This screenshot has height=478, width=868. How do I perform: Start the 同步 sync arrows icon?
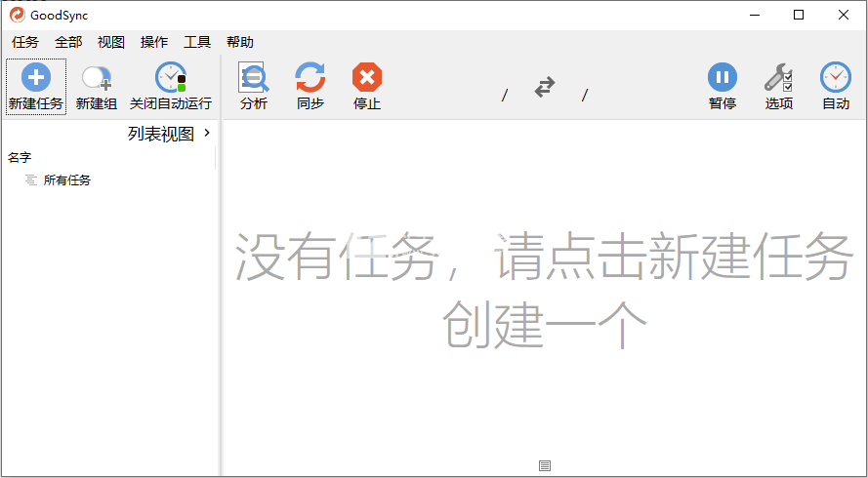coord(310,77)
